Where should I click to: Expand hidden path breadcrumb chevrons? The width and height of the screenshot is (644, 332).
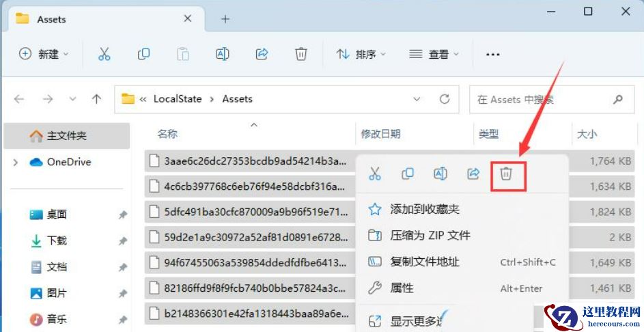tap(143, 99)
